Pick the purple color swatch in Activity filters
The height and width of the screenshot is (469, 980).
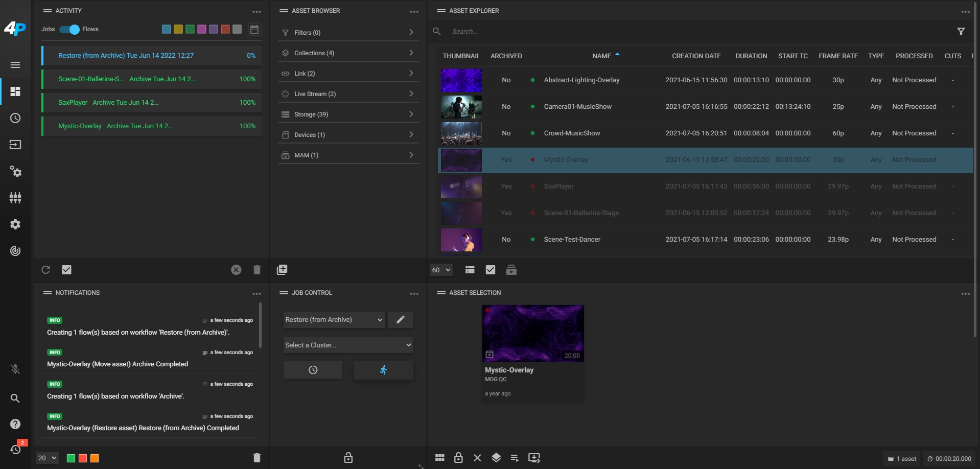[214, 29]
